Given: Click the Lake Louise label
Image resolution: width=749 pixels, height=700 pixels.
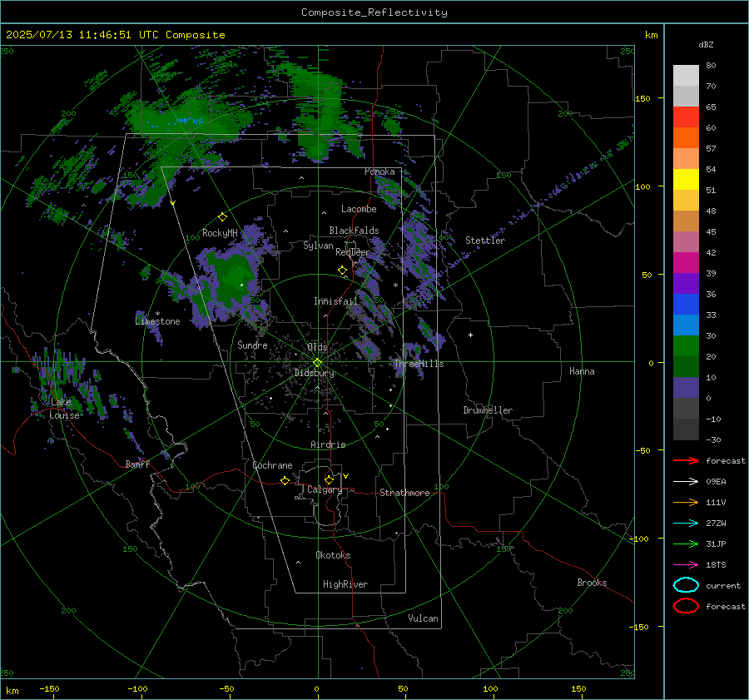Looking at the screenshot, I should click(x=64, y=409).
